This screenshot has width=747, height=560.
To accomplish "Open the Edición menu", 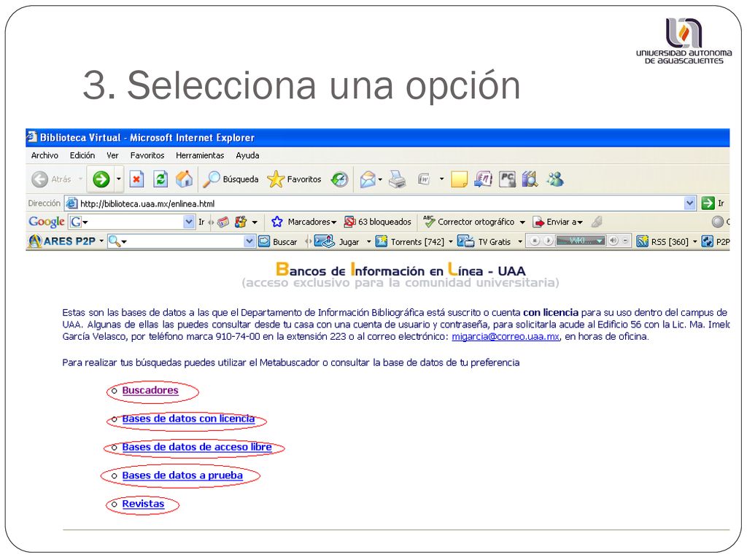I will pyautogui.click(x=82, y=155).
